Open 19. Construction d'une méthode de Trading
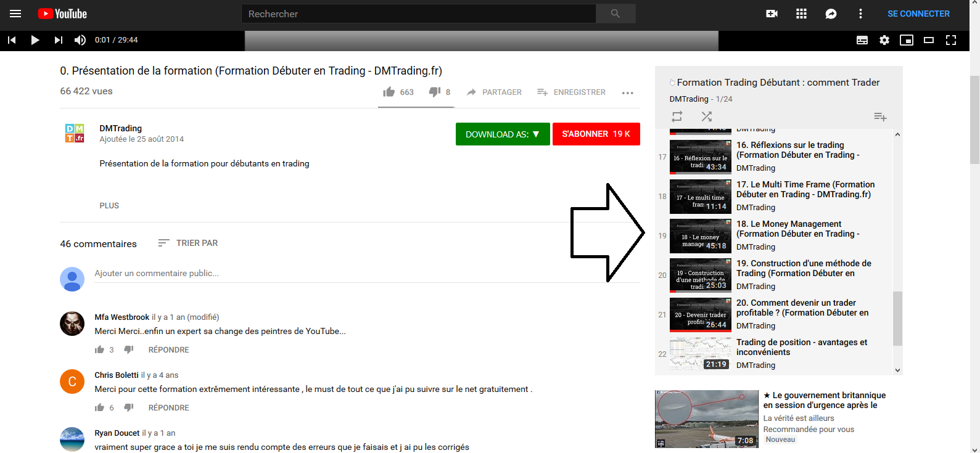 (804, 268)
